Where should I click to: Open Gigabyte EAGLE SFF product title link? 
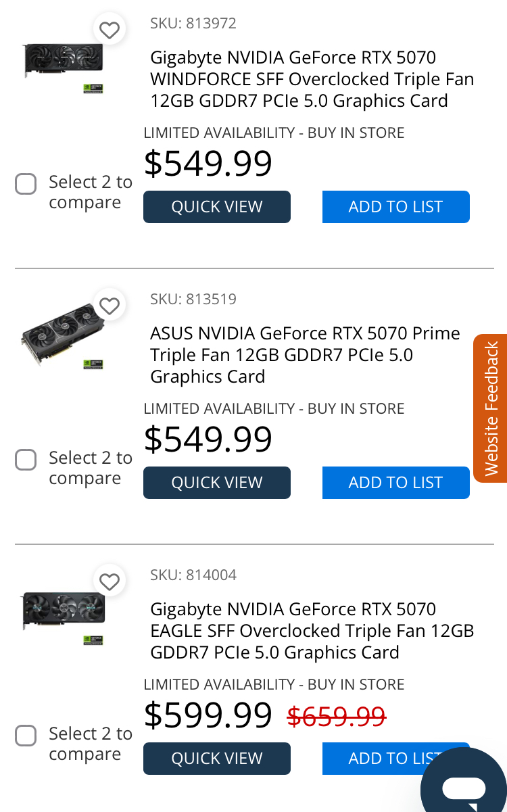[312, 631]
